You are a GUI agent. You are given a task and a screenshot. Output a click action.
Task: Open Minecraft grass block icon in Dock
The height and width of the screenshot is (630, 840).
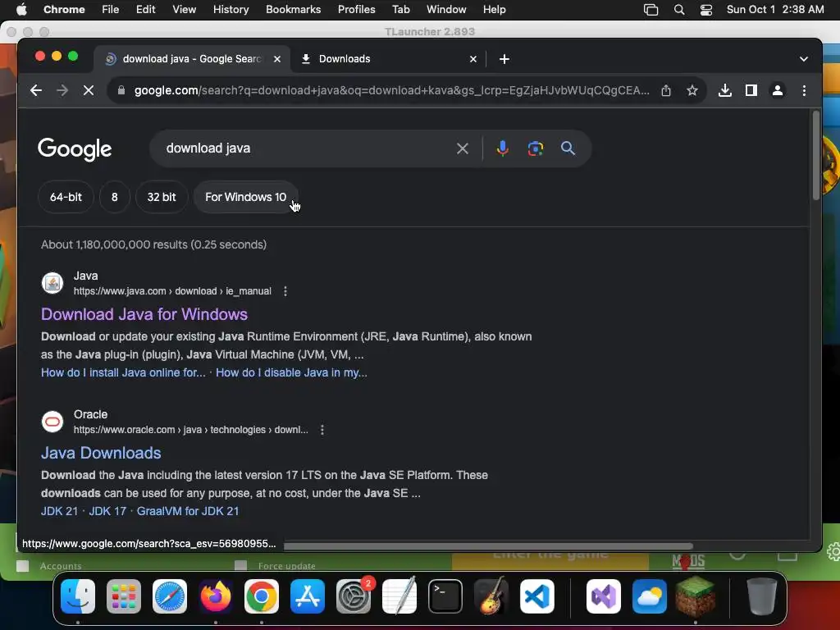pos(696,596)
